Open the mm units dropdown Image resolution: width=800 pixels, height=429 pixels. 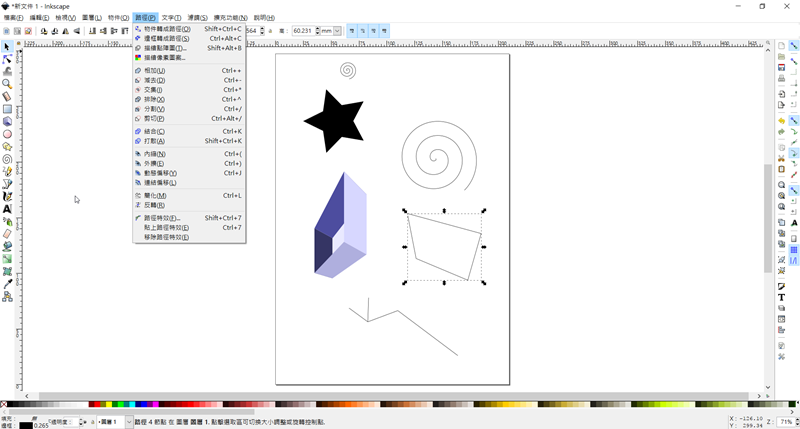point(337,31)
